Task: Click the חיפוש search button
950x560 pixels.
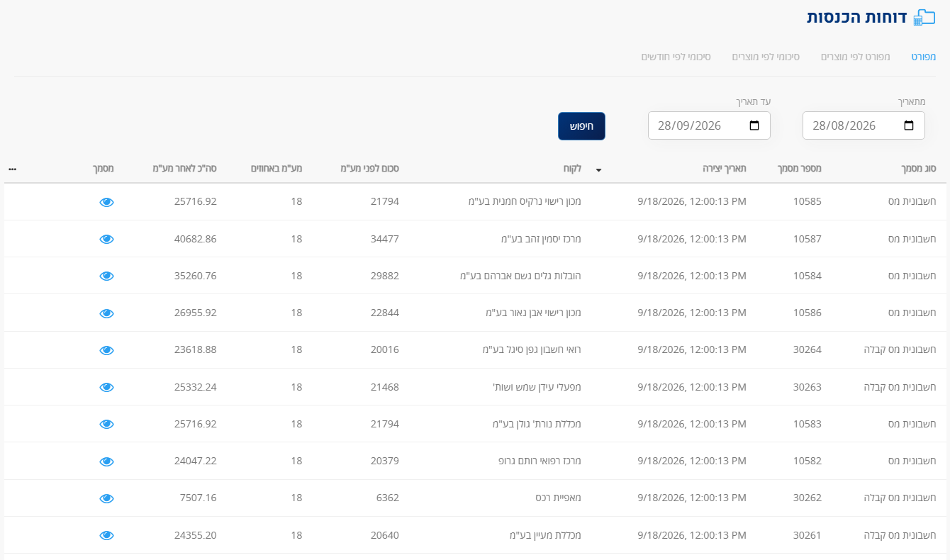Action: tap(581, 126)
